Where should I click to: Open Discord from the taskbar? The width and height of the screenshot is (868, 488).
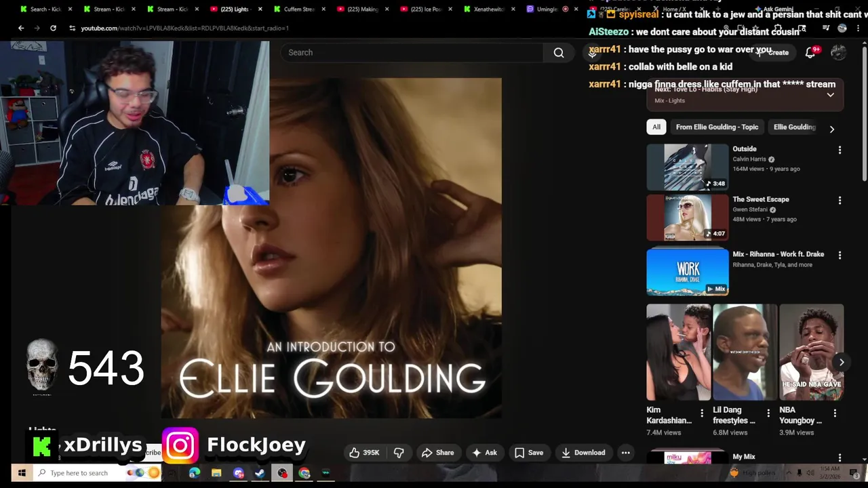[239, 473]
